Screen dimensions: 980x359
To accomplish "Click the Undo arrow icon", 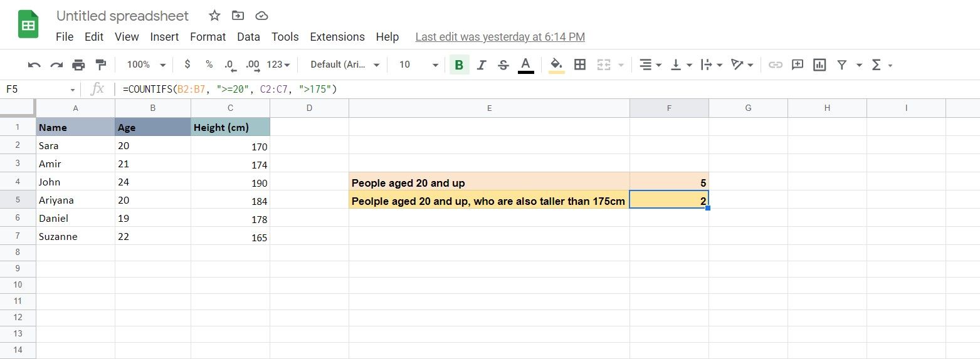I will pyautogui.click(x=34, y=65).
